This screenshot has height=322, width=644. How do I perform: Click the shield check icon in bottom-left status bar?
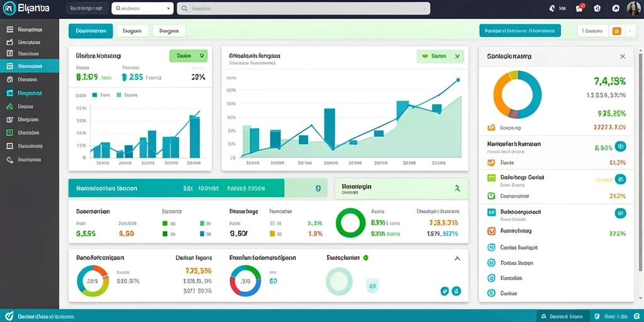coord(9,316)
